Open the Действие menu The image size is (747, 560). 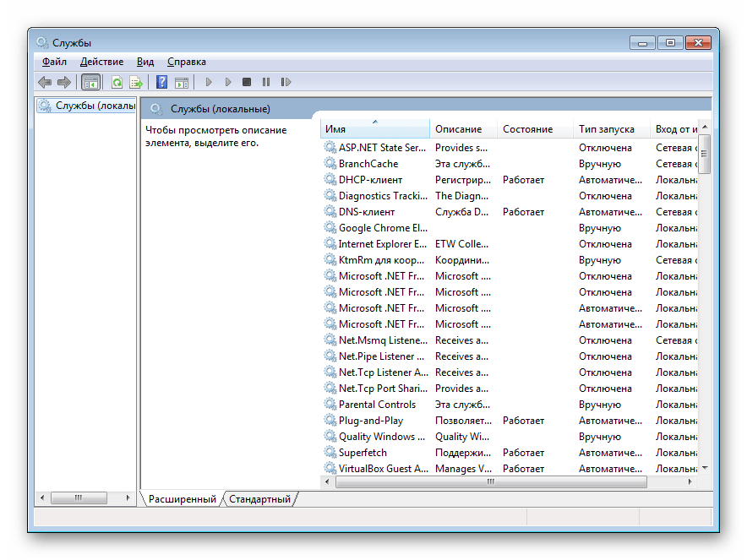coord(101,62)
